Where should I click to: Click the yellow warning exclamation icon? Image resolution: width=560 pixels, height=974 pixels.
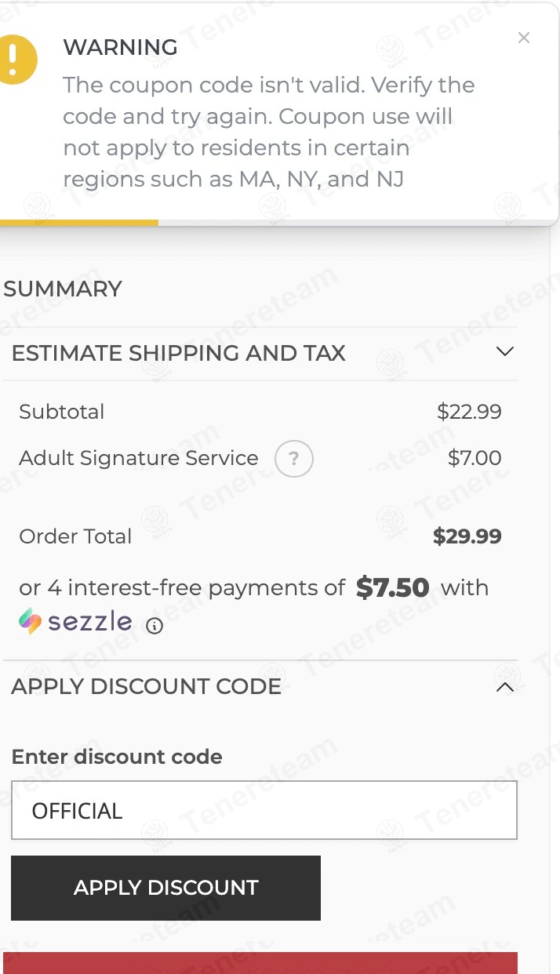[x=15, y=59]
